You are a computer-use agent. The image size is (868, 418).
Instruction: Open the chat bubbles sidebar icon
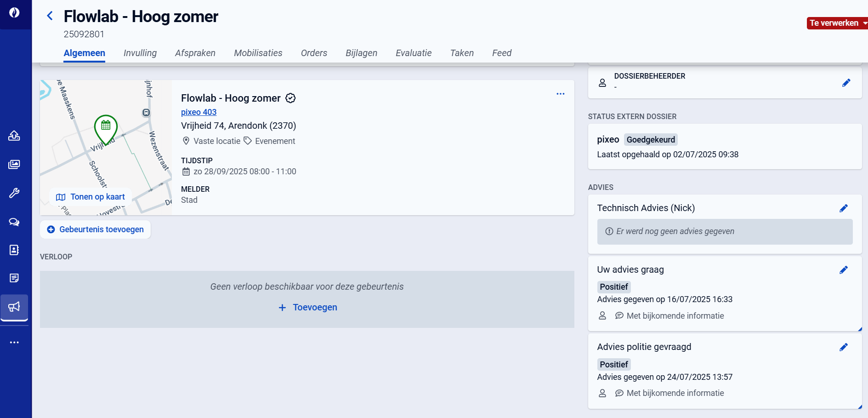(14, 222)
